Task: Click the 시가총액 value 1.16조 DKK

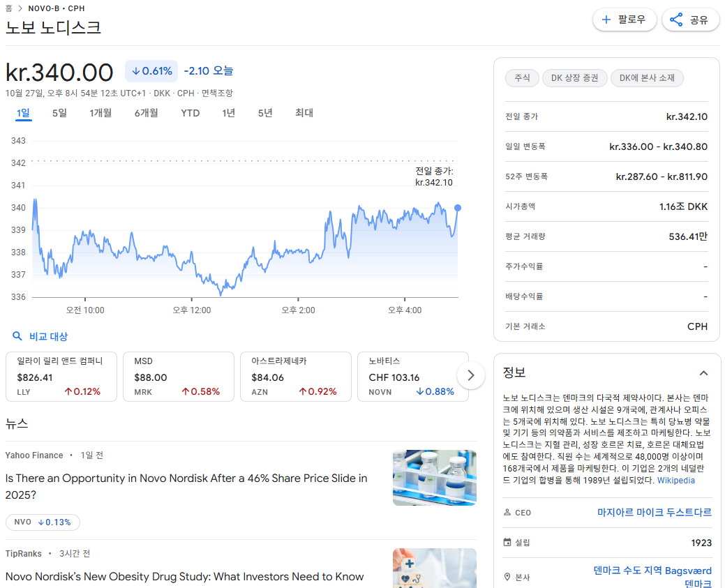Action: (x=683, y=206)
